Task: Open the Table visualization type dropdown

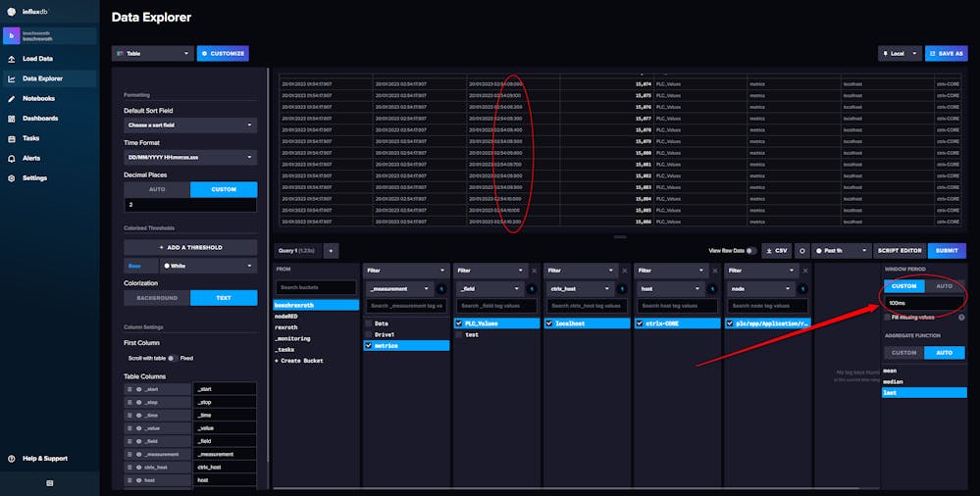Action: (x=152, y=54)
